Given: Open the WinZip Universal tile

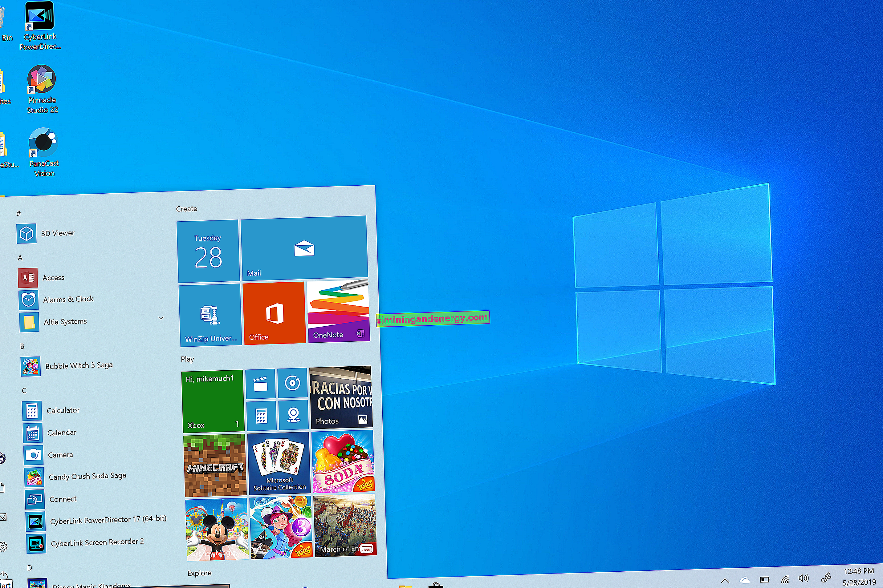Looking at the screenshot, I should coord(210,315).
